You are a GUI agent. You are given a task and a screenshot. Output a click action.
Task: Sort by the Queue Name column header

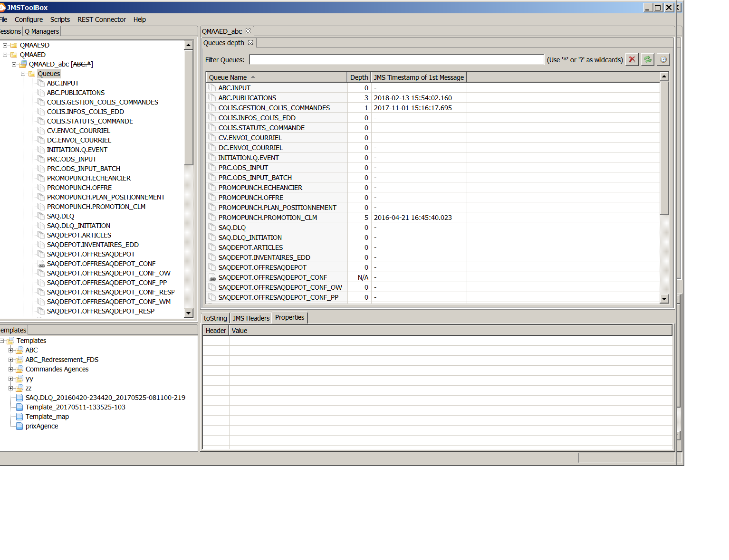[277, 77]
